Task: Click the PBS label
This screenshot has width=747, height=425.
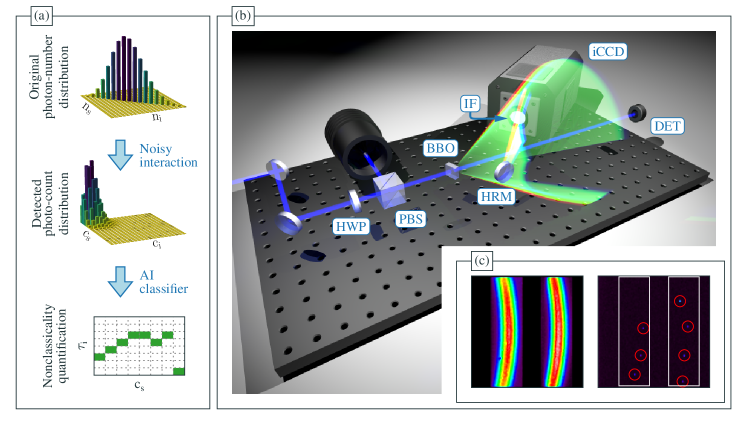Action: pyautogui.click(x=411, y=219)
